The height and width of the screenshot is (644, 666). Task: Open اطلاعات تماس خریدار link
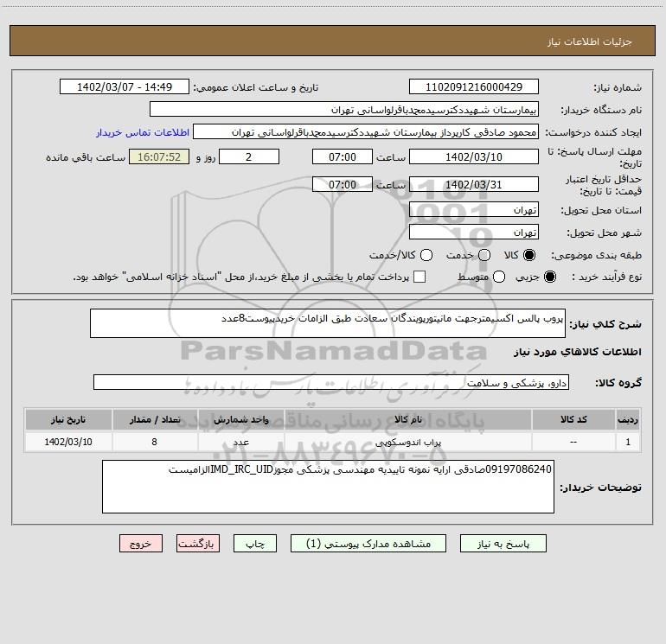143,132
